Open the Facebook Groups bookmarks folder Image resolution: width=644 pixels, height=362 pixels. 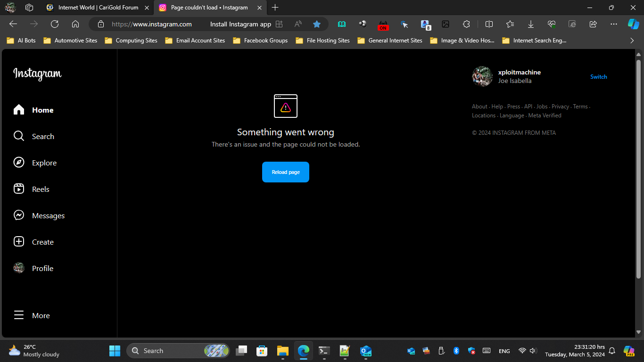pos(260,41)
